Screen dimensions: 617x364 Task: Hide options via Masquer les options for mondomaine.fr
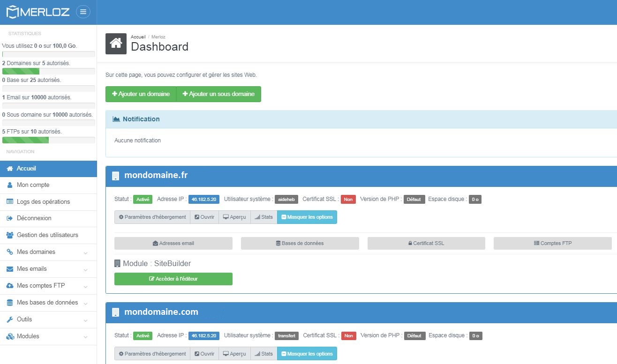pyautogui.click(x=307, y=217)
